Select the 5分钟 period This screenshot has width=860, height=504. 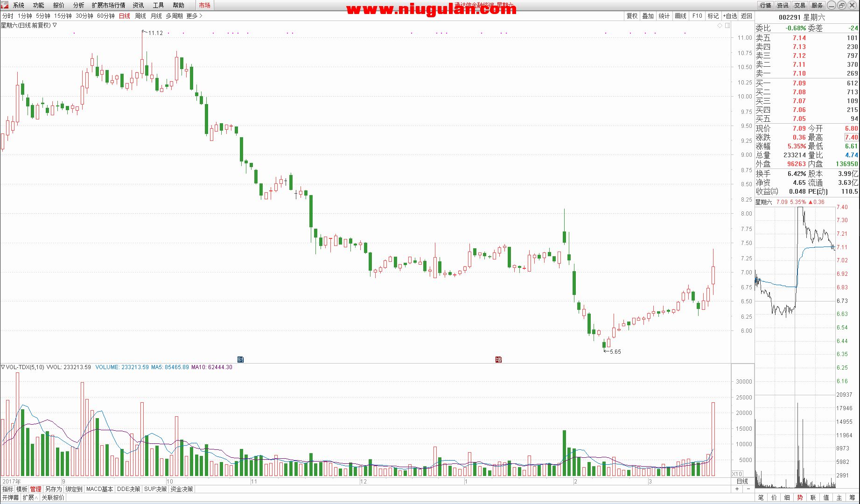pyautogui.click(x=43, y=16)
